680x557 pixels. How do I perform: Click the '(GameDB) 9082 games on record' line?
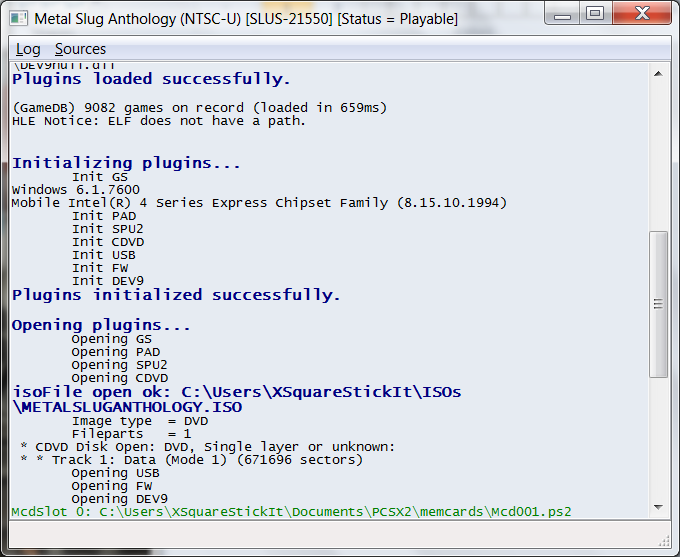[x=199, y=108]
